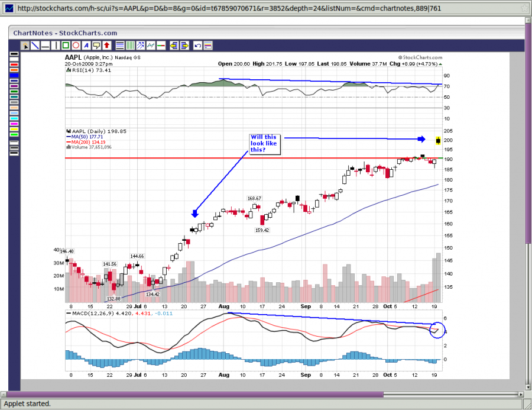Click the 'Applet started.' status bar text
Image resolution: width=532 pixels, height=410 pixels.
[x=27, y=403]
